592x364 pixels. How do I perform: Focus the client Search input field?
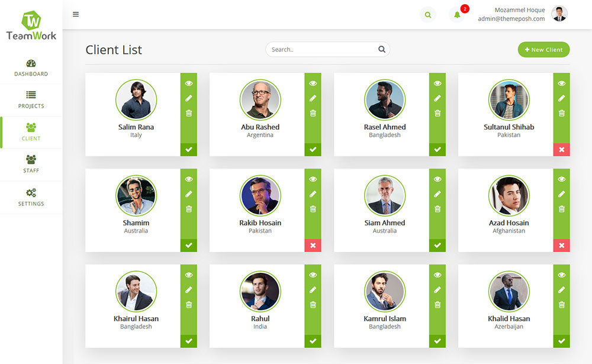tap(321, 50)
